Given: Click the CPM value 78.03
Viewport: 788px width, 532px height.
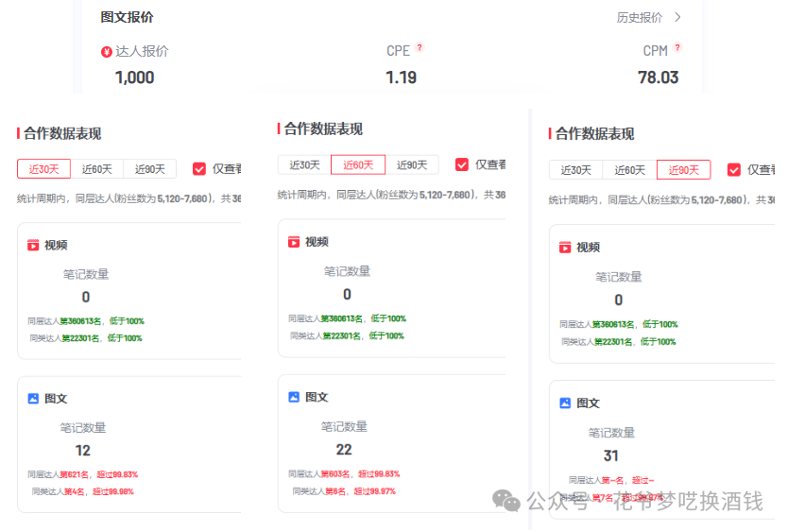Looking at the screenshot, I should click(x=659, y=77).
